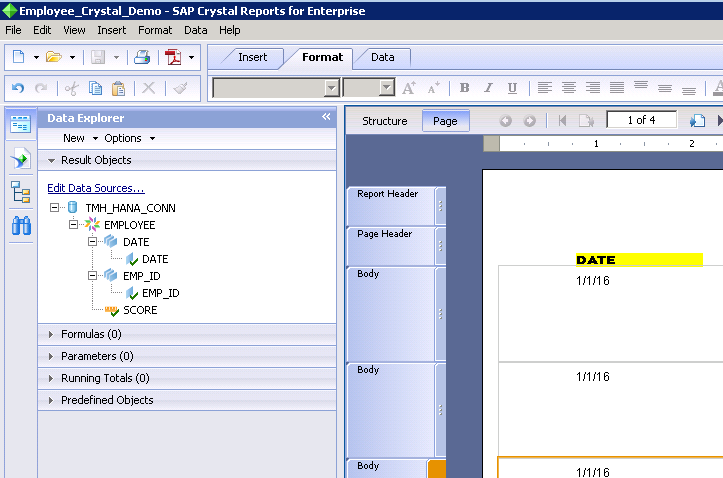The height and width of the screenshot is (478, 723).
Task: Click the Cut scissors icon
Action: 71,88
